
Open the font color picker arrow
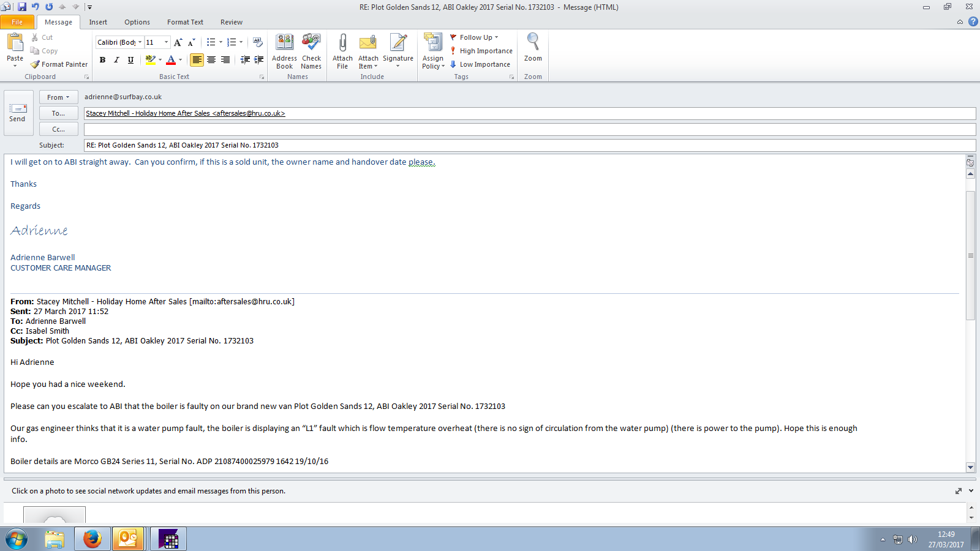click(x=181, y=60)
